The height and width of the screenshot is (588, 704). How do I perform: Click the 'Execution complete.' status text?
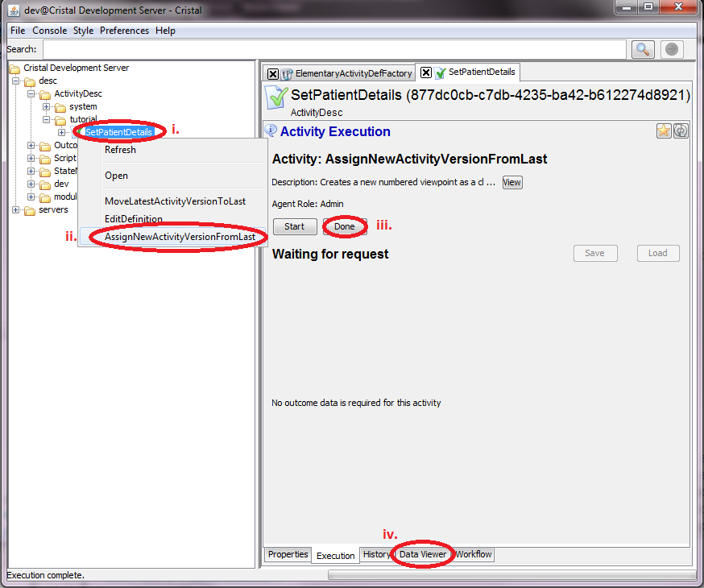[45, 575]
